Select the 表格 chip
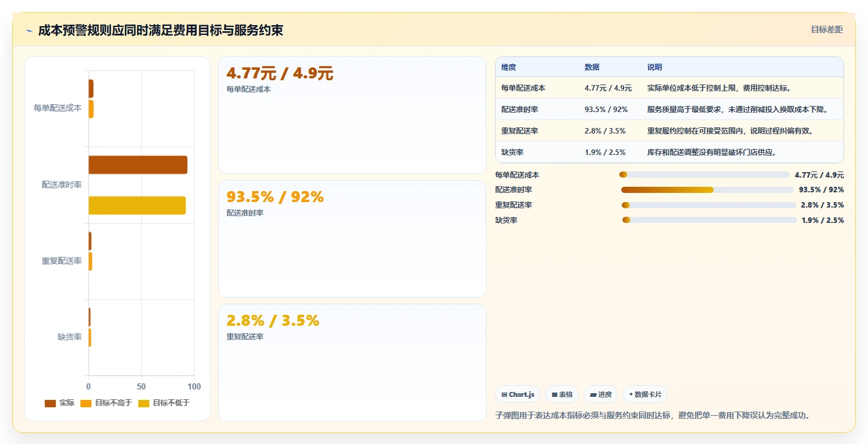 click(x=562, y=394)
